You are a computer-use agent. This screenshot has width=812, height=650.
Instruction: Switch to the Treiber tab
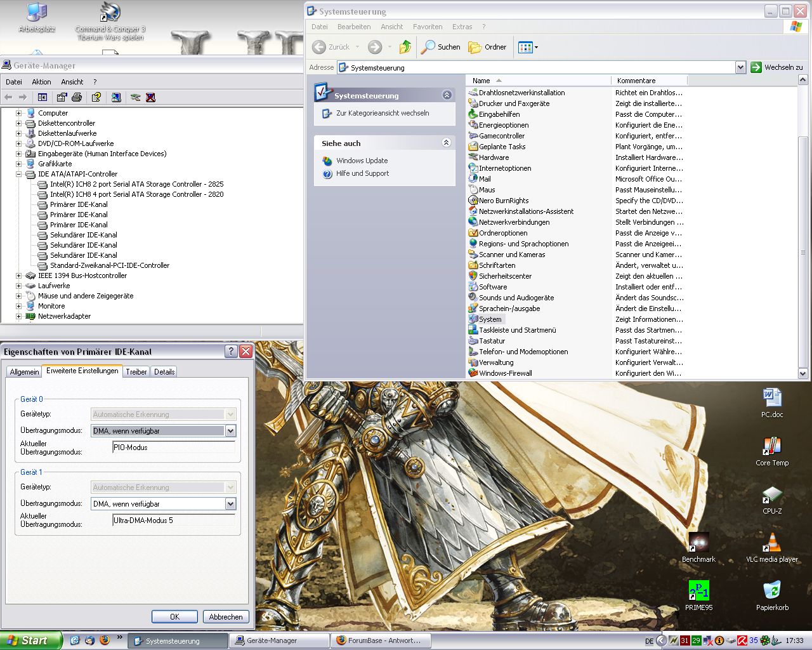coord(136,372)
